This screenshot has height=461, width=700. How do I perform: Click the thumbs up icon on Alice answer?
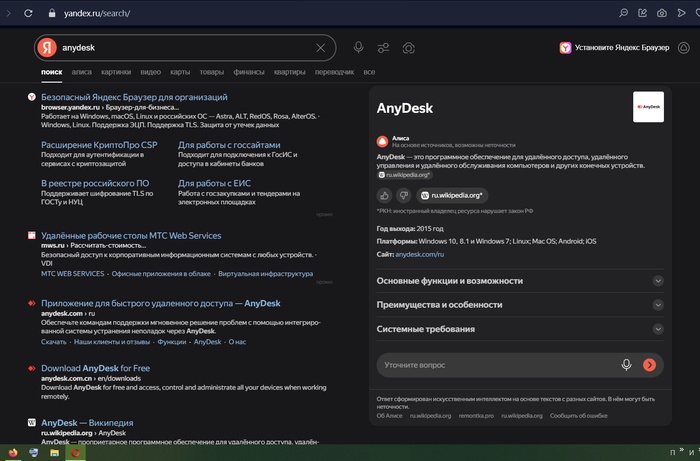(385, 196)
